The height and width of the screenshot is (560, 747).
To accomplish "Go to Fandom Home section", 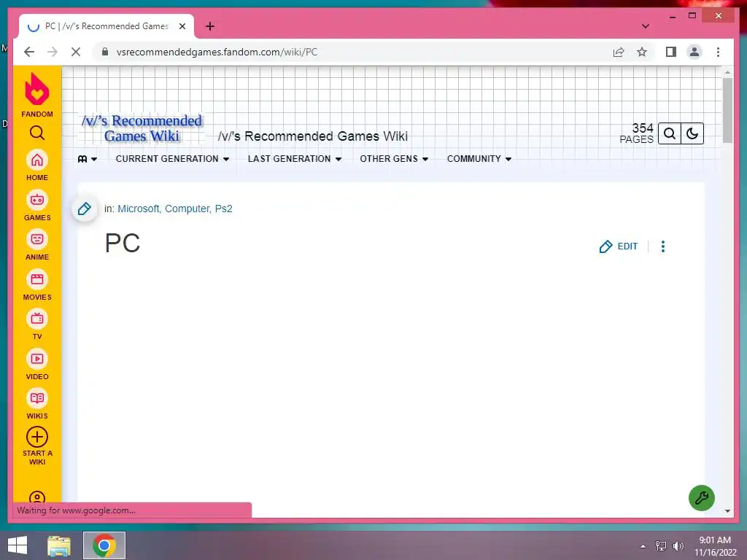I will [x=36, y=166].
